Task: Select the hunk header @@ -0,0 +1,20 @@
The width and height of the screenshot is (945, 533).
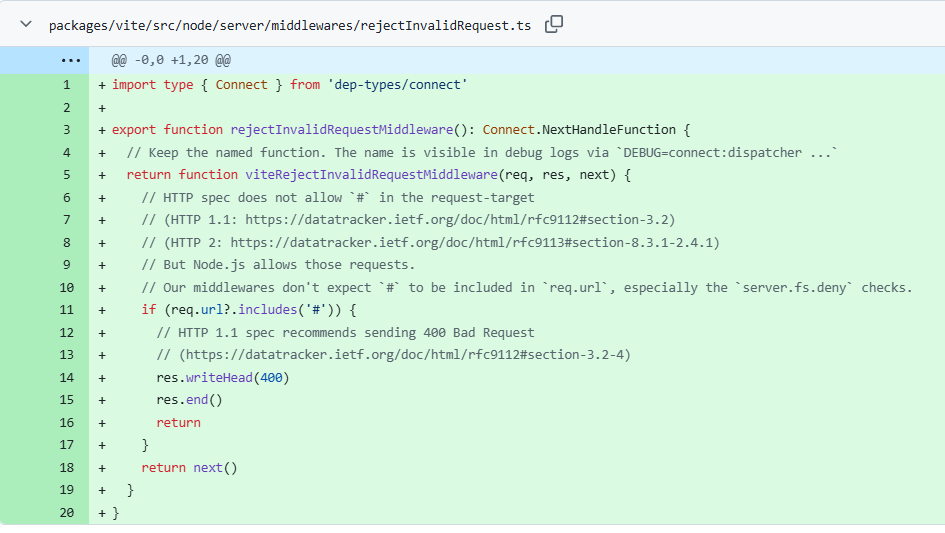Action: pyautogui.click(x=171, y=60)
